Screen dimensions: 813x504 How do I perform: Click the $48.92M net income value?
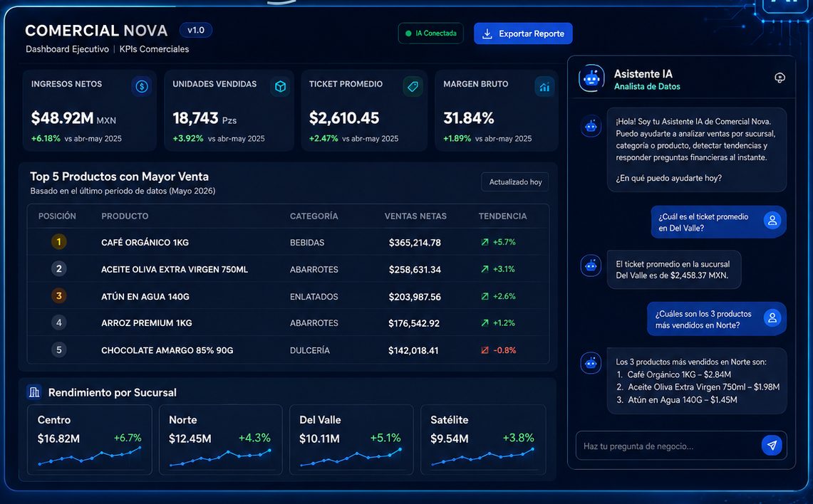tap(62, 118)
